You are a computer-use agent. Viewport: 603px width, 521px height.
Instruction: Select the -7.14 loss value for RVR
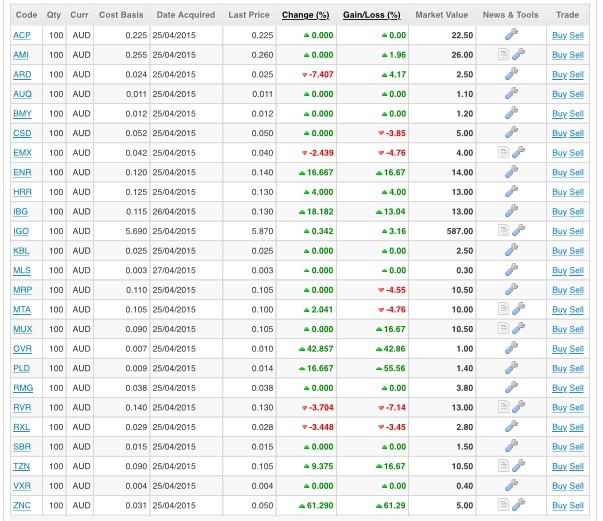395,408
